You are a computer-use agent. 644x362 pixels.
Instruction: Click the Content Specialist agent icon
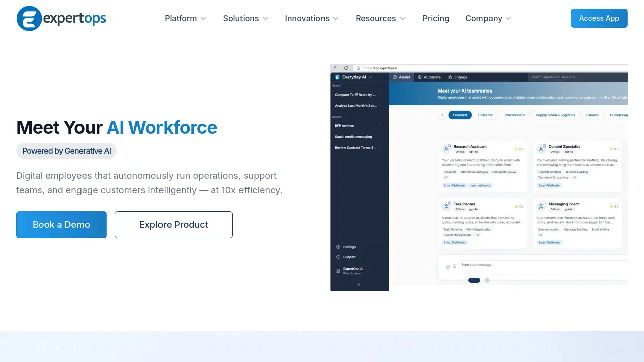(x=541, y=149)
